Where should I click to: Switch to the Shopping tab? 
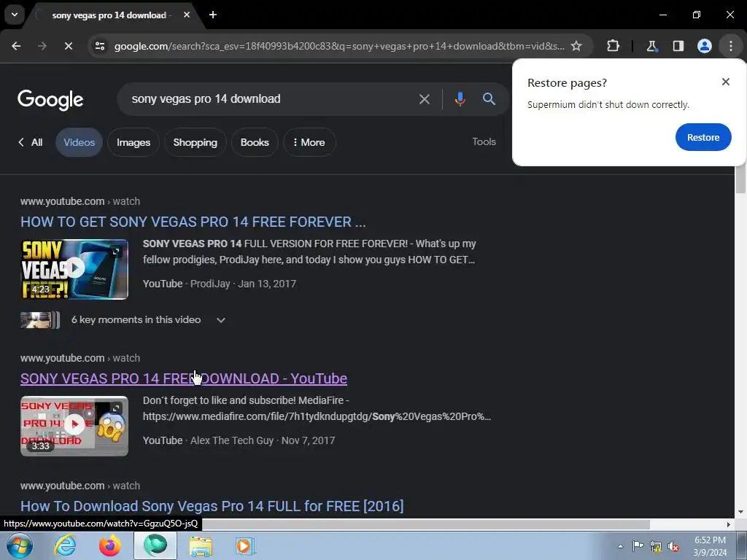(x=196, y=142)
